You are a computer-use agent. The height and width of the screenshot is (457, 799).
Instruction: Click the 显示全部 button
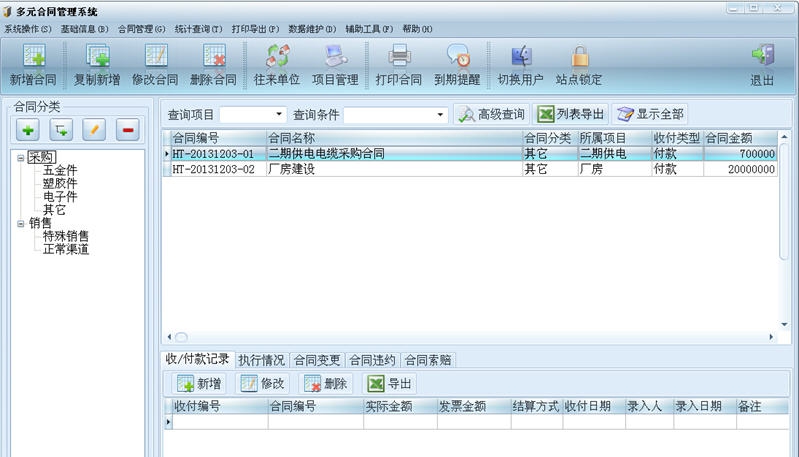pos(650,114)
